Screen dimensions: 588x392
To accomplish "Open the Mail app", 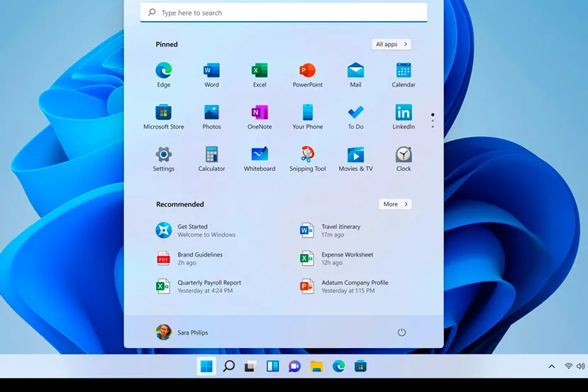I will (x=355, y=75).
